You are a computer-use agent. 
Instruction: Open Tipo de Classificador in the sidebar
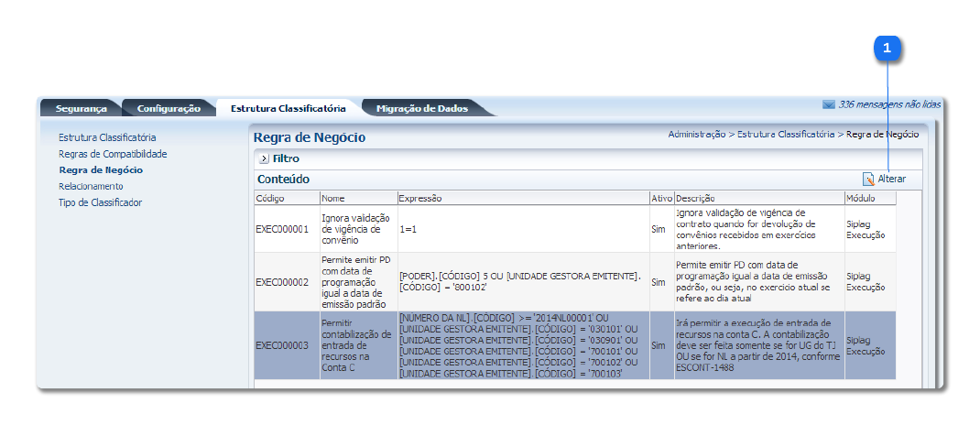101,202
